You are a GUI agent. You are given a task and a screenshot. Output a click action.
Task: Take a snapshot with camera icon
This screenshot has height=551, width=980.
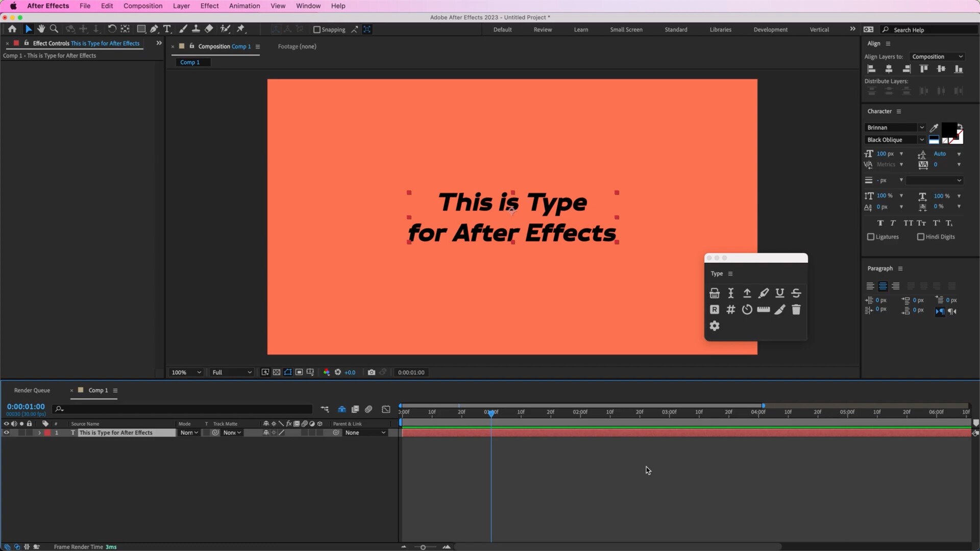pyautogui.click(x=372, y=372)
